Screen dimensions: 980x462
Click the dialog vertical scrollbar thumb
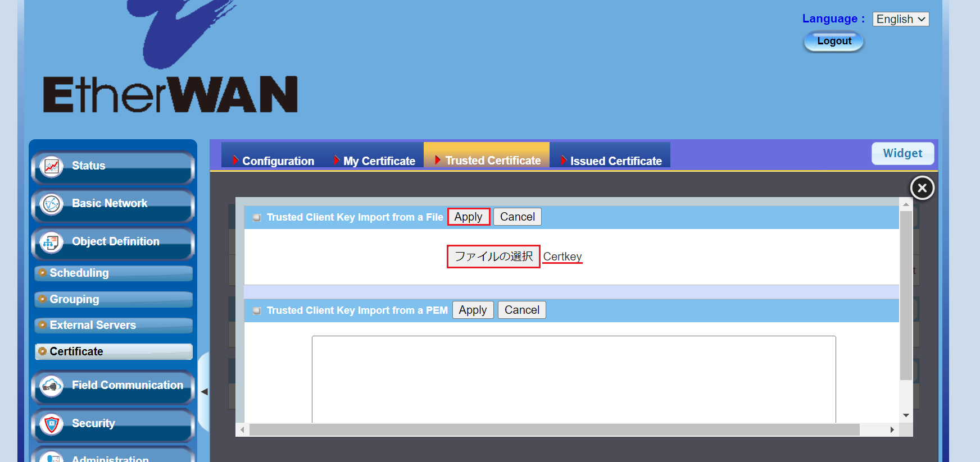[906, 295]
